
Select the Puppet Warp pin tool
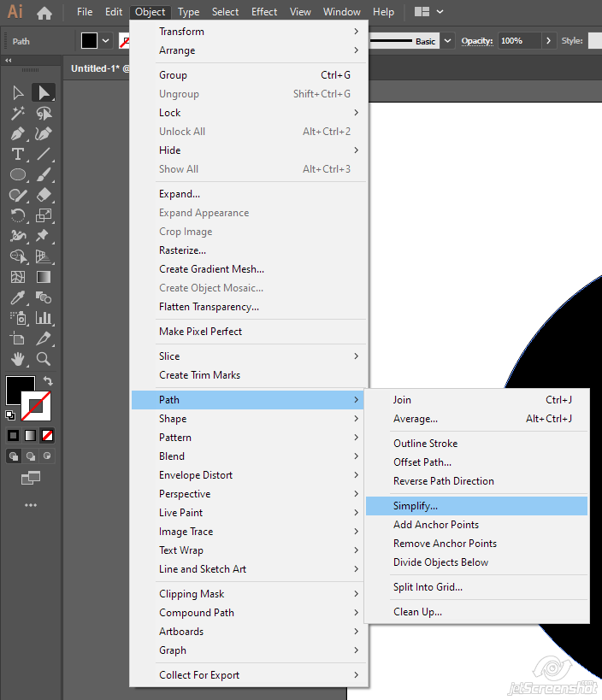(44, 236)
